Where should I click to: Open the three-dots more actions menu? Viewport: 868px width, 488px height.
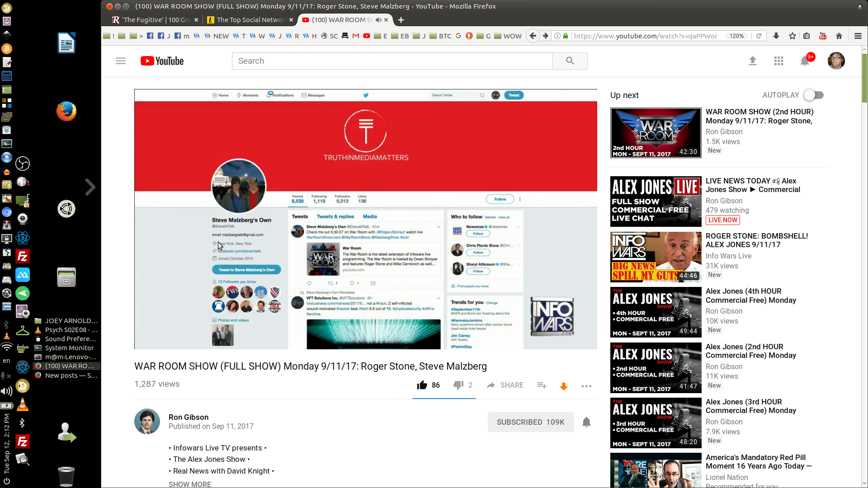(586, 386)
